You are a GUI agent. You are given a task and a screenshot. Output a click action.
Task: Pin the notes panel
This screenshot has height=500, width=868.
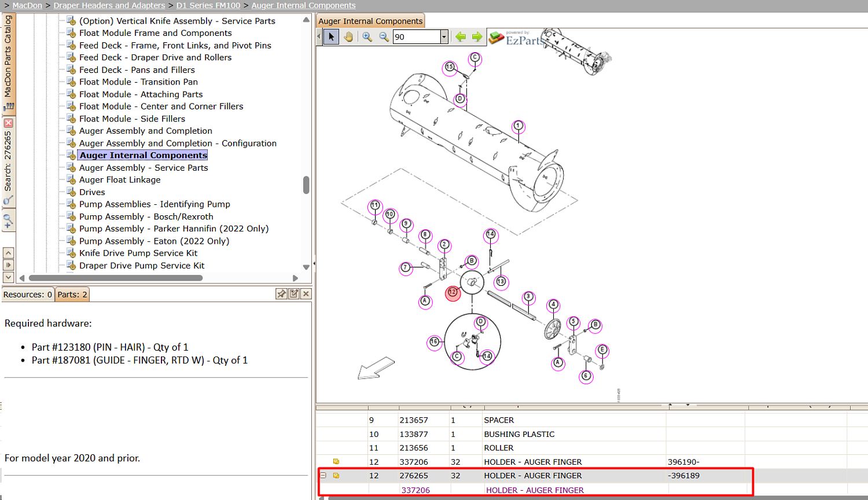281,294
